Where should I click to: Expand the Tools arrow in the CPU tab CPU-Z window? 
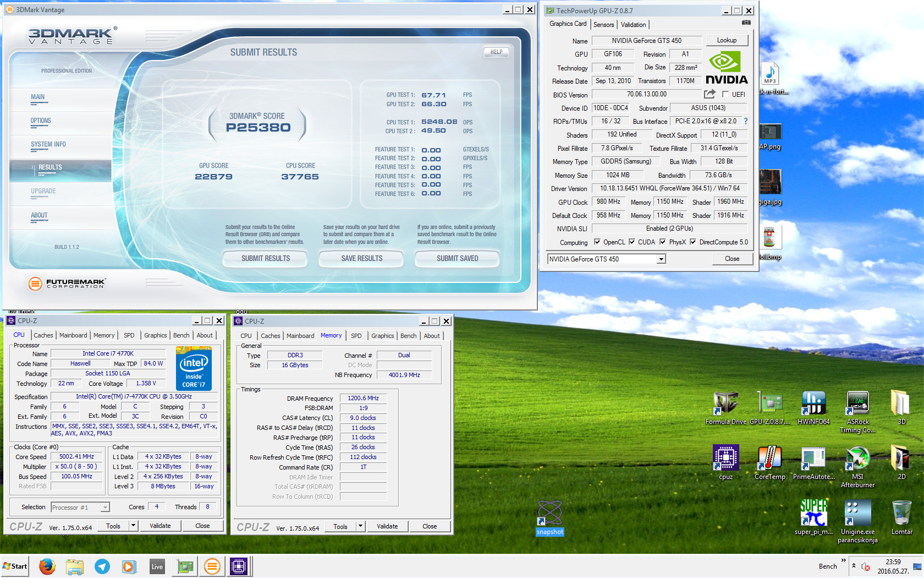[x=133, y=526]
